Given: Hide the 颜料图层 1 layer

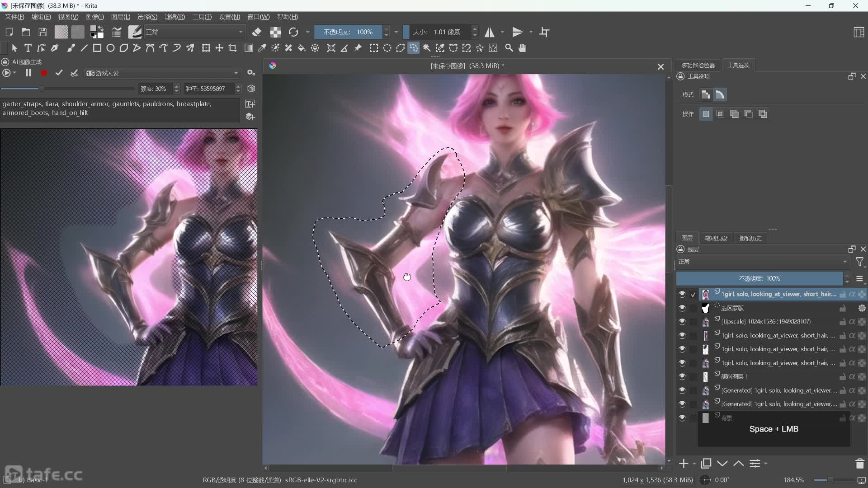Looking at the screenshot, I should (x=682, y=376).
